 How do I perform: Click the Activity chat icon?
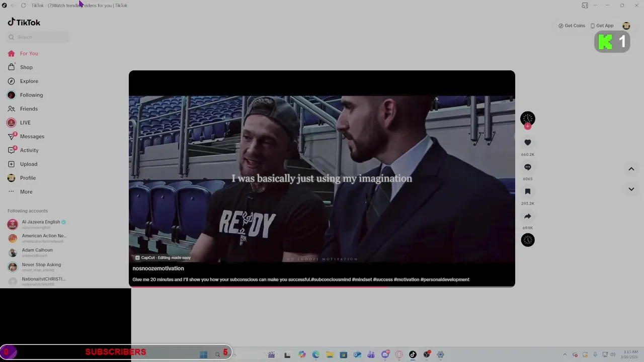click(11, 150)
